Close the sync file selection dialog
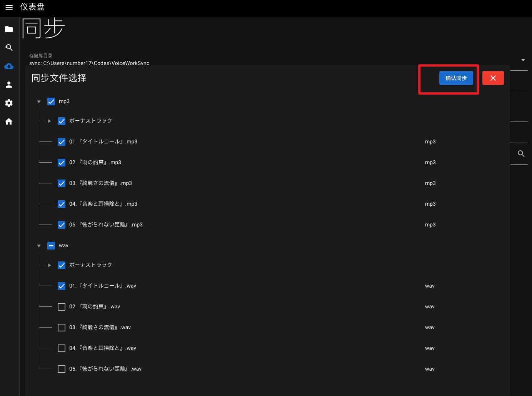The image size is (532, 396). pyautogui.click(x=493, y=78)
